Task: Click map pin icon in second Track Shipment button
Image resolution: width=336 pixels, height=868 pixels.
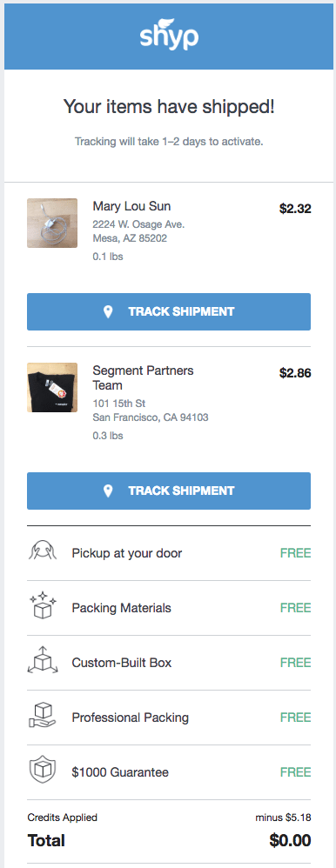Action: coord(108,491)
